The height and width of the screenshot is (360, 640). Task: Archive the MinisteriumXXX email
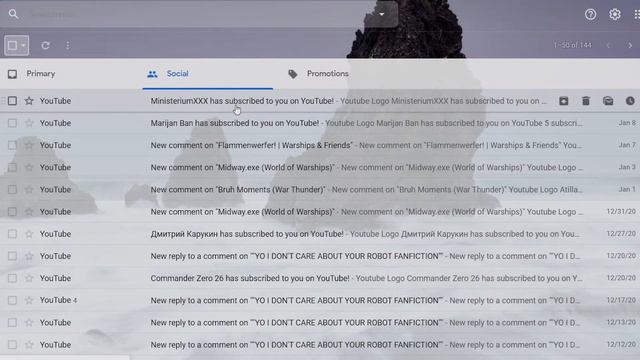coord(563,101)
